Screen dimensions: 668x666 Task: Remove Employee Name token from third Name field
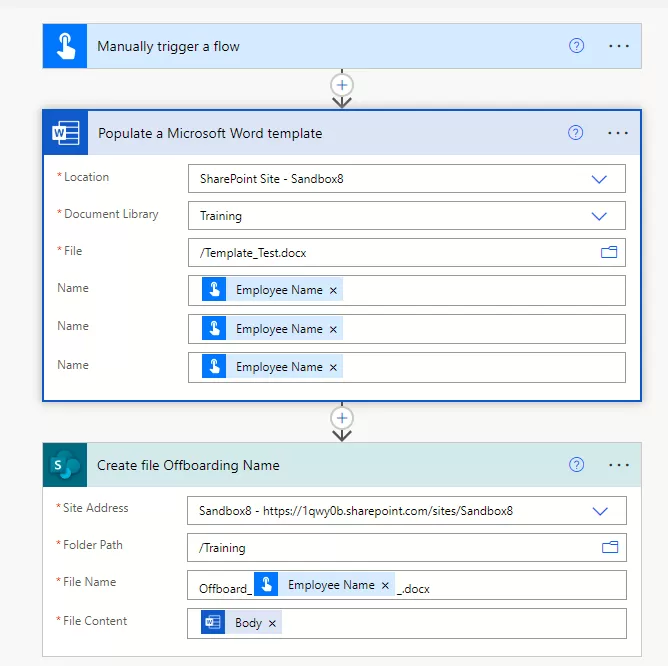click(334, 367)
